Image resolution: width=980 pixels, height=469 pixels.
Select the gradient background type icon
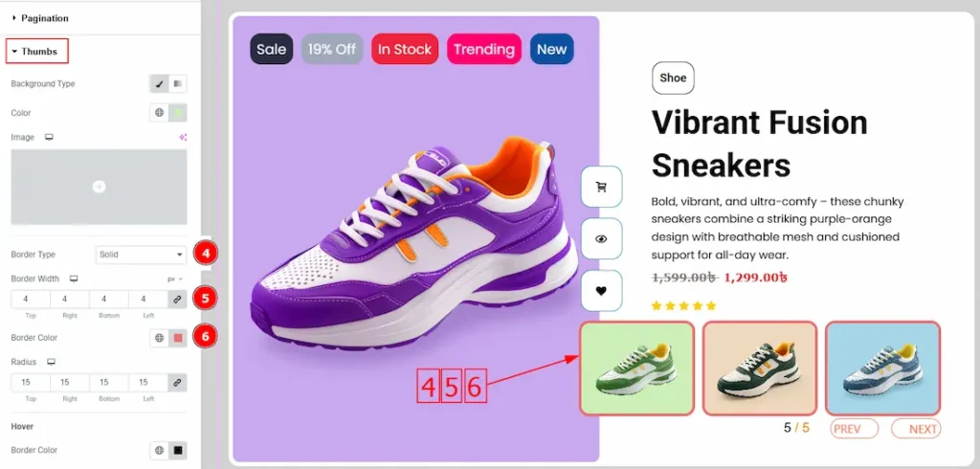tap(177, 84)
